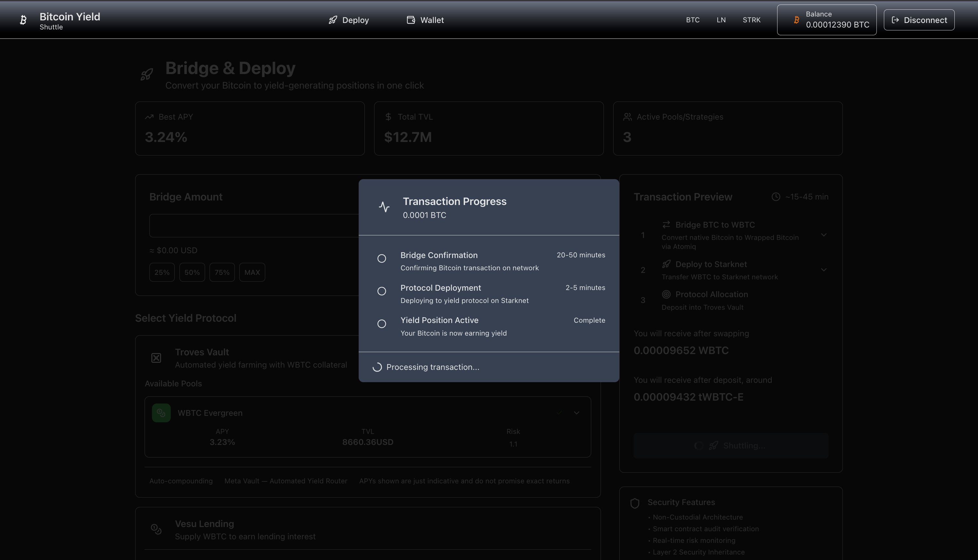
Task: Click the shield icon next to Security Features
Action: pos(635,503)
